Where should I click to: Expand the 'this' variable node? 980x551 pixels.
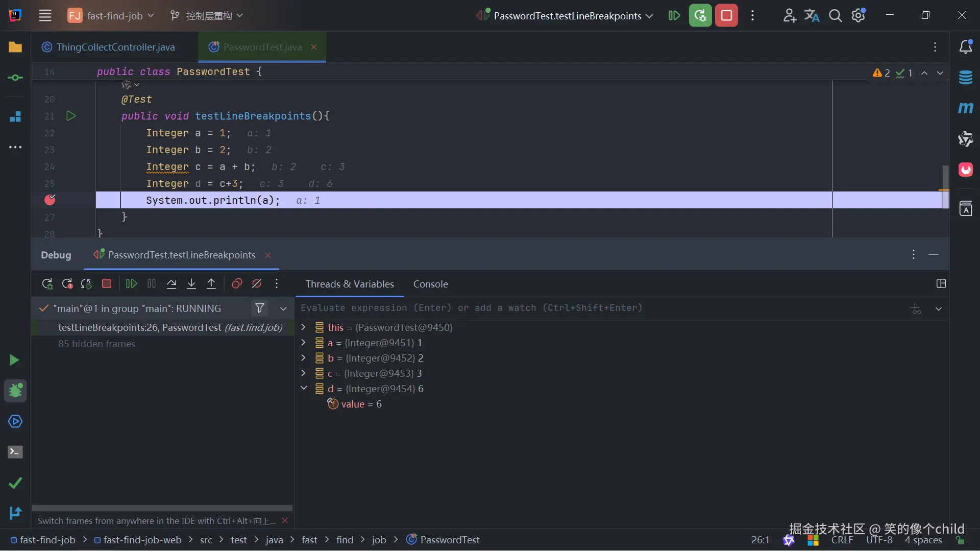(303, 327)
